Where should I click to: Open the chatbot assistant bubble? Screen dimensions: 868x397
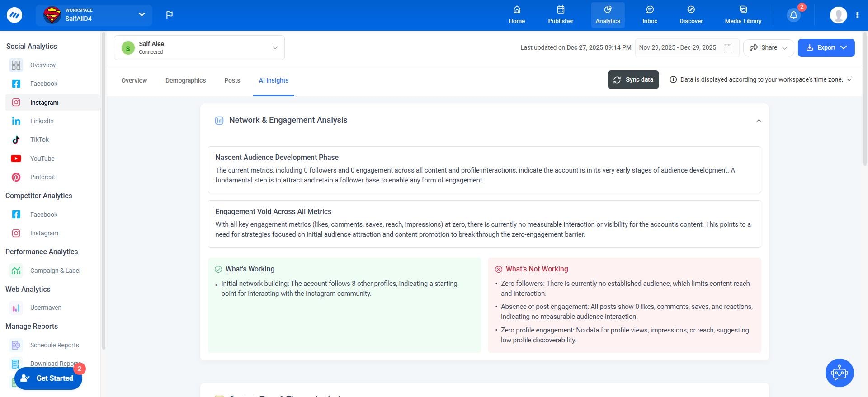tap(840, 373)
